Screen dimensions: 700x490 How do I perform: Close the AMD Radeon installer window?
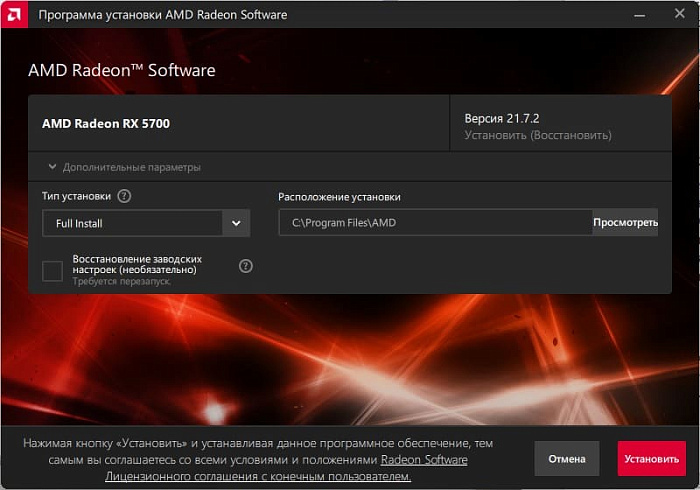679,14
